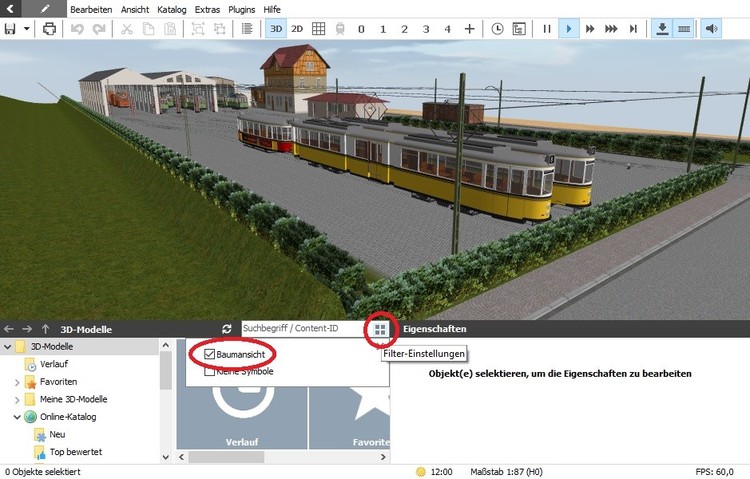Viewport: 750px width, 479px height.
Task: Click the tree vertical scrollbar thumb
Action: [165, 371]
